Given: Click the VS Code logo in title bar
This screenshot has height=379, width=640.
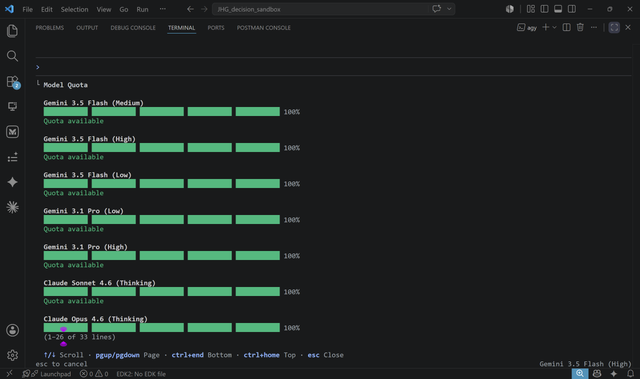Looking at the screenshot, I should coord(9,9).
